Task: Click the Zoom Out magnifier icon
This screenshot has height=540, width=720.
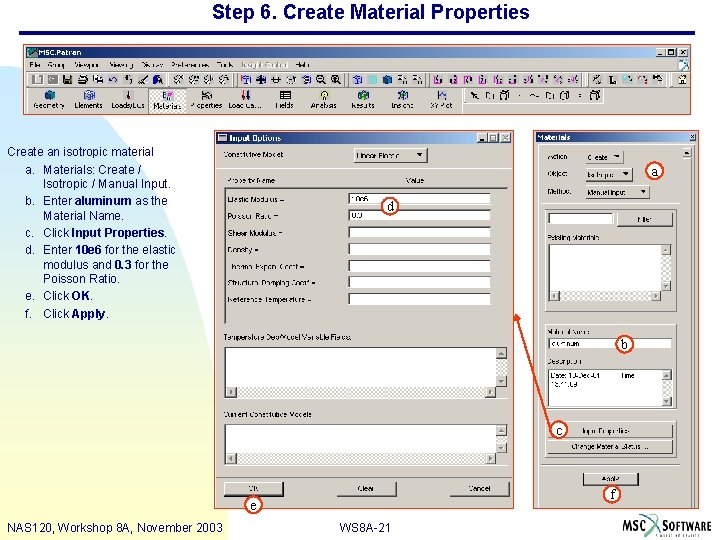Action: [321, 79]
